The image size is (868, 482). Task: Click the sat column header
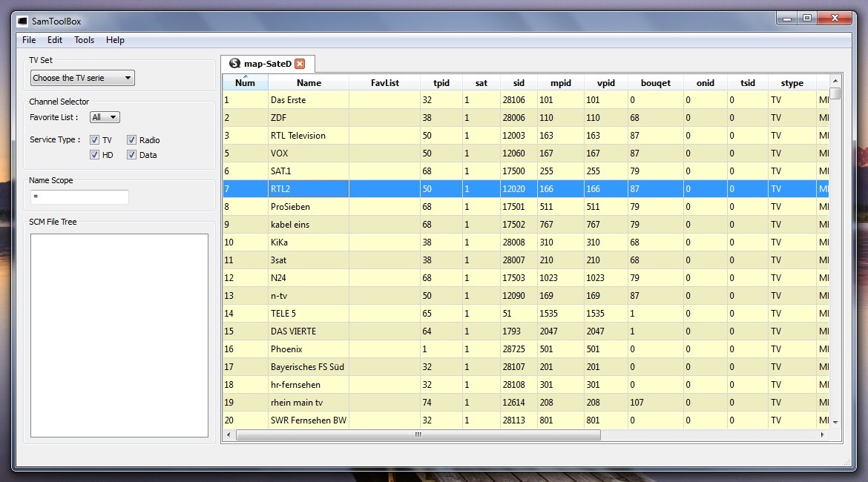tap(481, 82)
